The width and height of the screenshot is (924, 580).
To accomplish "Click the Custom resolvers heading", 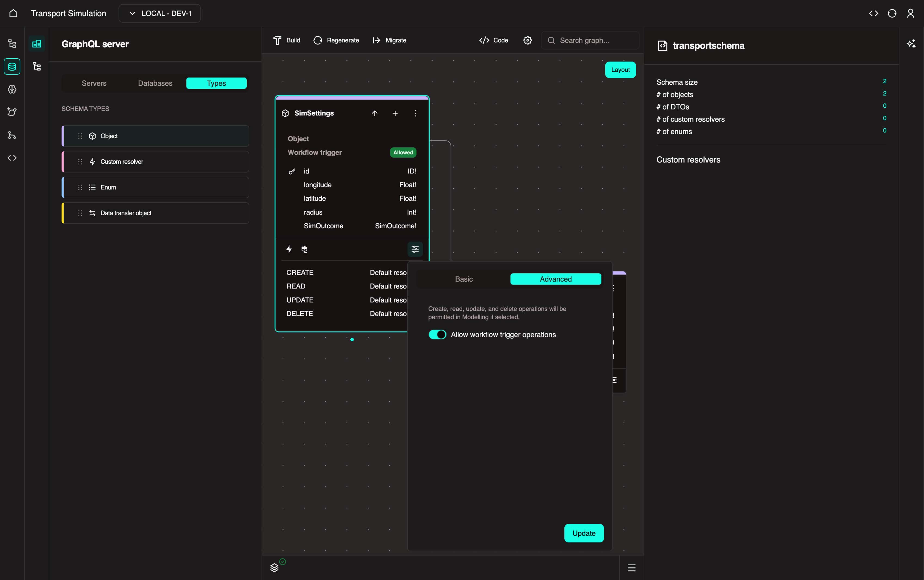I will tap(688, 160).
